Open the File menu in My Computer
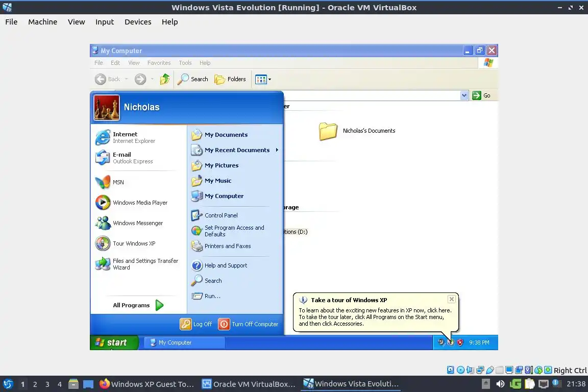This screenshot has height=392, width=588. [99, 63]
